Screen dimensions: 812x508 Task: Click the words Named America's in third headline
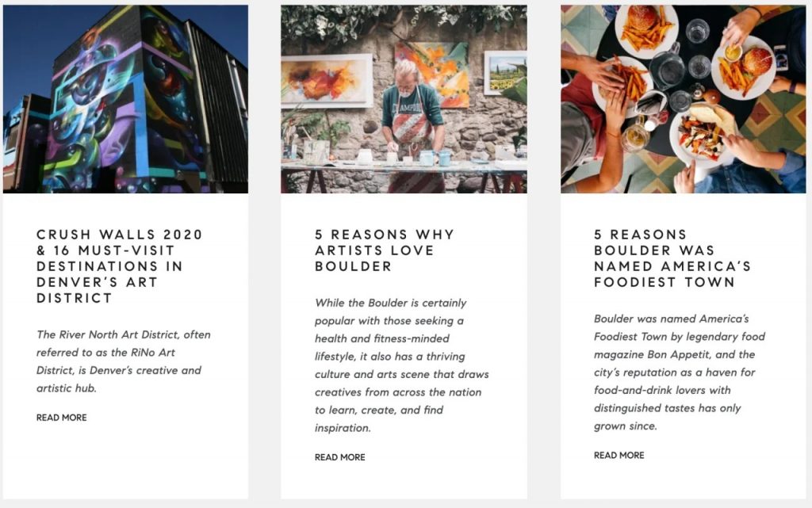[672, 266]
